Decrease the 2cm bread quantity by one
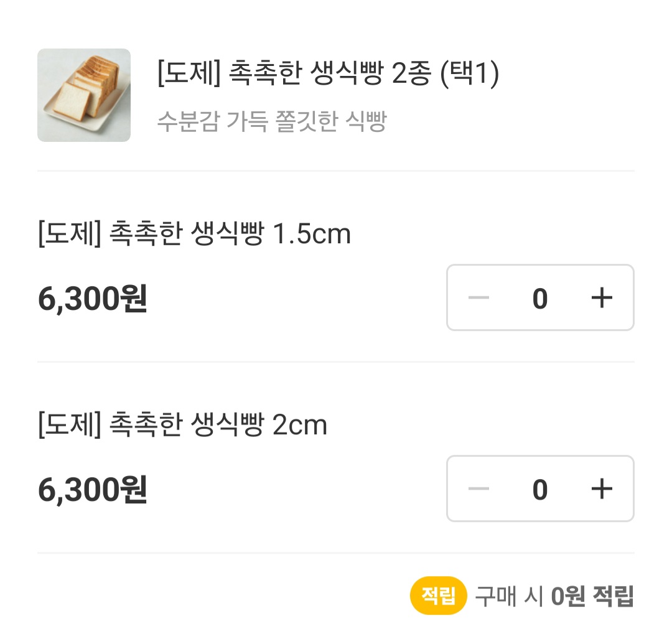The image size is (672, 626). 478,488
